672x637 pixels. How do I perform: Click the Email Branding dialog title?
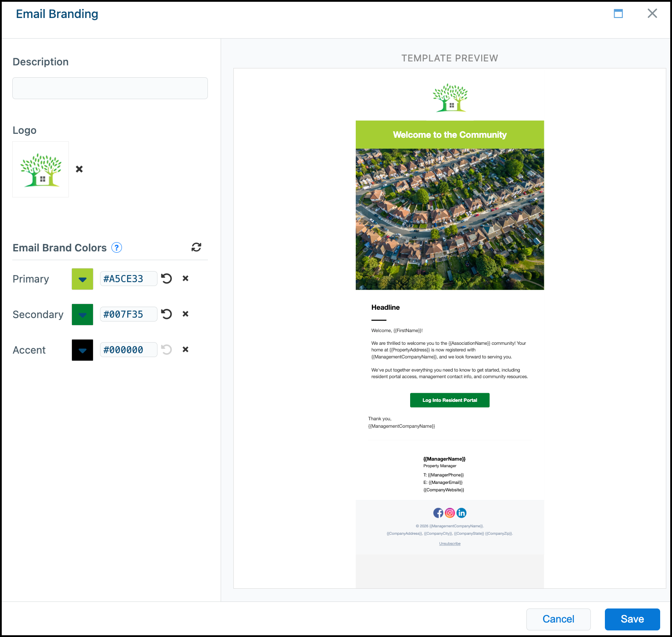57,14
